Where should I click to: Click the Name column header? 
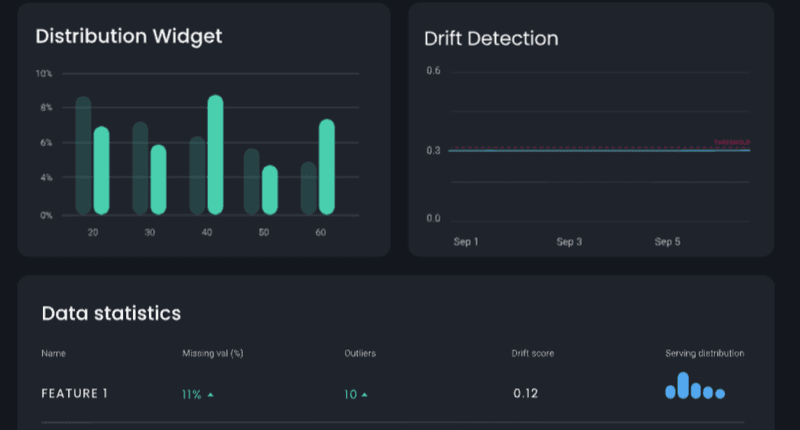pos(53,354)
